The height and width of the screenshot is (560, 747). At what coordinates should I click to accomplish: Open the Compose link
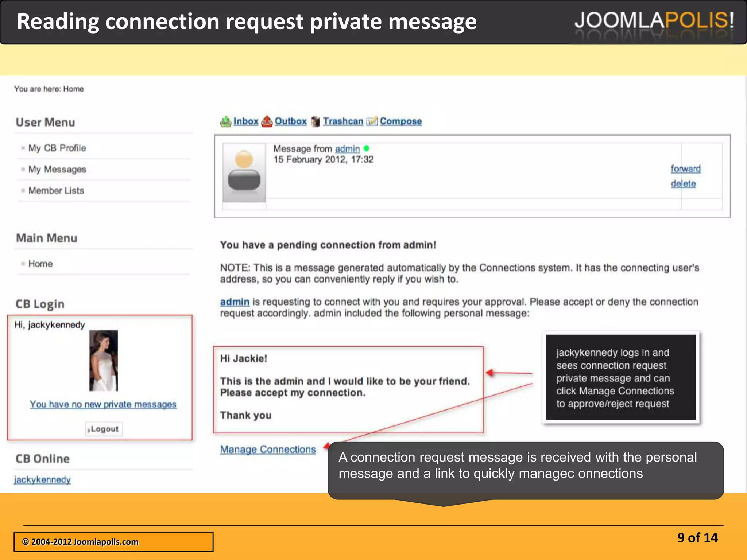click(x=401, y=121)
